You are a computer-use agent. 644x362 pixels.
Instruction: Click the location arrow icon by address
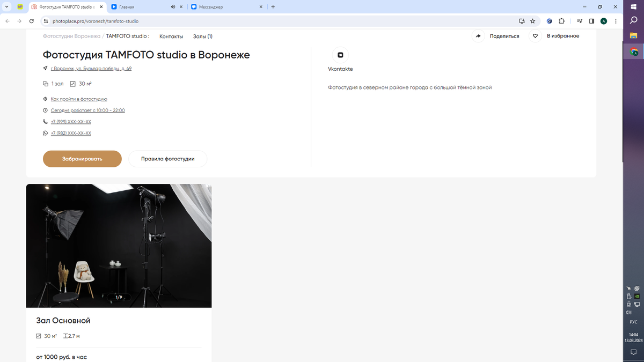[46, 69]
